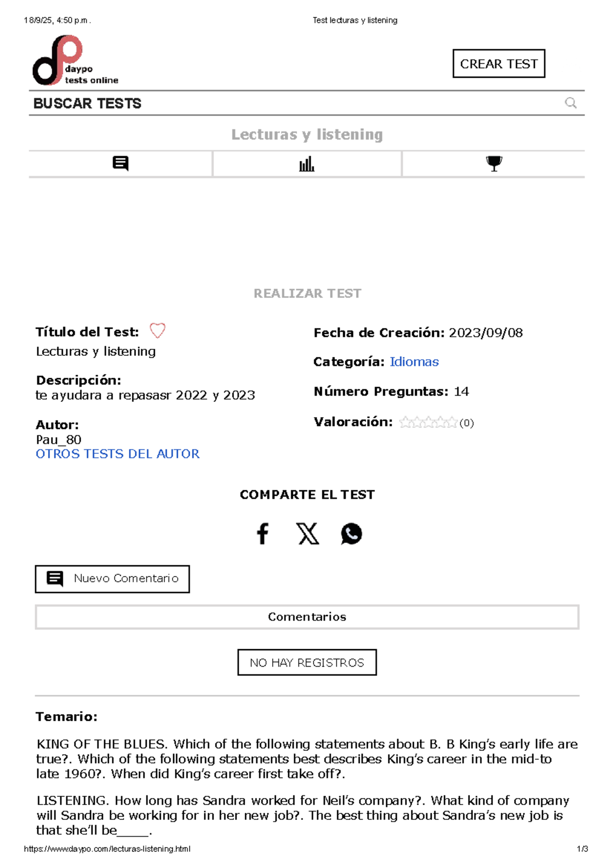Image resolution: width=613 pixels, height=868 pixels.
Task: Open the comments tab icon
Action: pyautogui.click(x=121, y=164)
